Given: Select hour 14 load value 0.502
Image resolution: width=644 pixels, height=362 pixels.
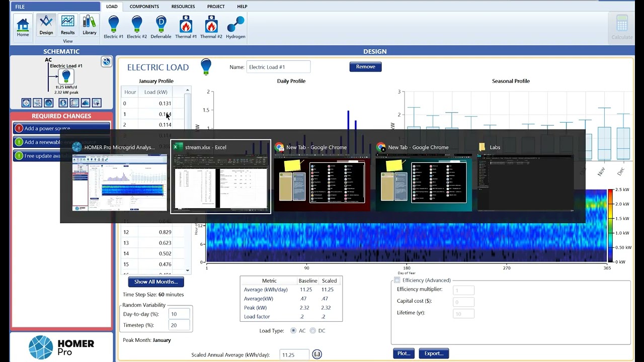Looking at the screenshot, I should pyautogui.click(x=165, y=254).
